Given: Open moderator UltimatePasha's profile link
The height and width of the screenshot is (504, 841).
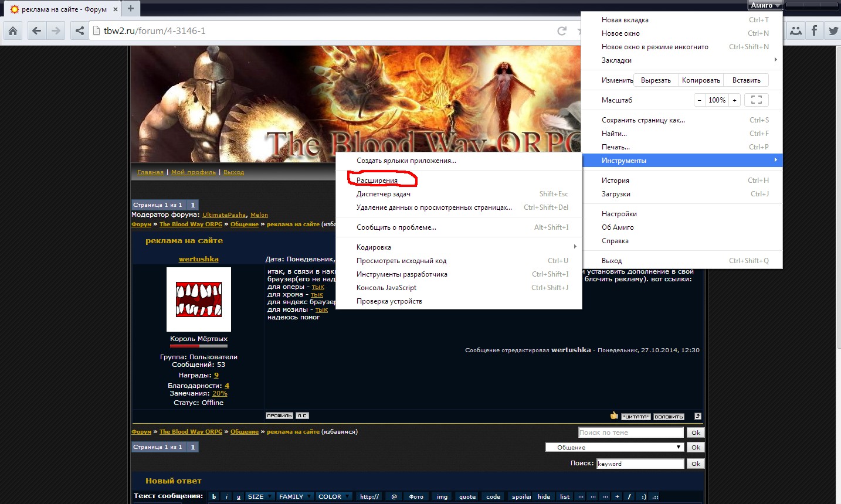Looking at the screenshot, I should pos(224,215).
